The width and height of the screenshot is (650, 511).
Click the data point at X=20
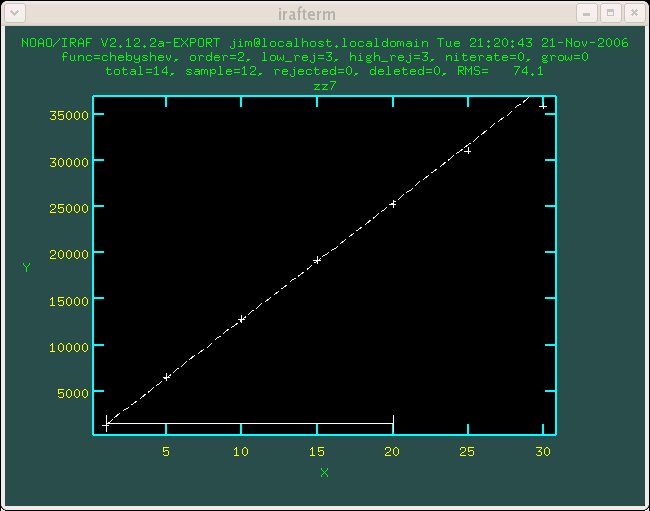393,203
